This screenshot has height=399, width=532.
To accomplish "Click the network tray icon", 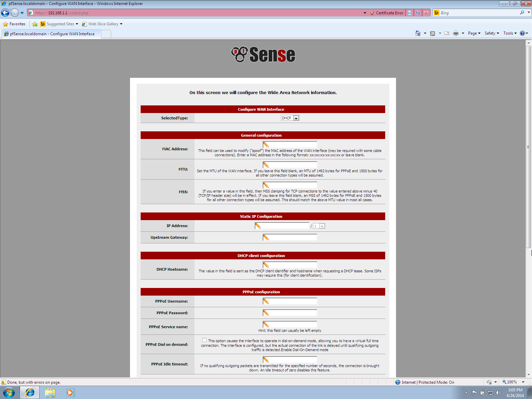I will coord(490,393).
